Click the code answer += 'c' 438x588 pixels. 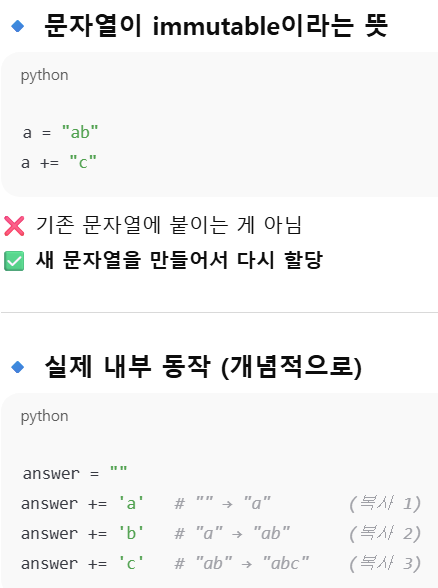tap(82, 563)
